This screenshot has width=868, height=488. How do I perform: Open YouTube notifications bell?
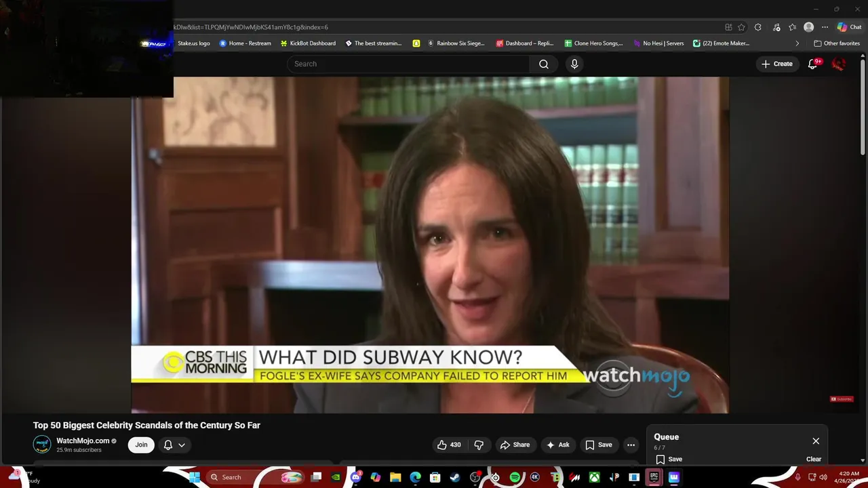(x=813, y=64)
